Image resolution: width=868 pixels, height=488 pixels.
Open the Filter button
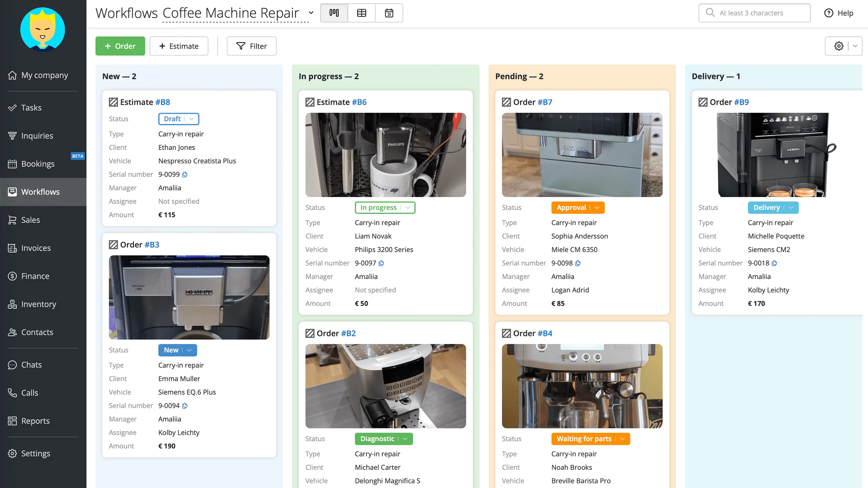[x=252, y=46]
